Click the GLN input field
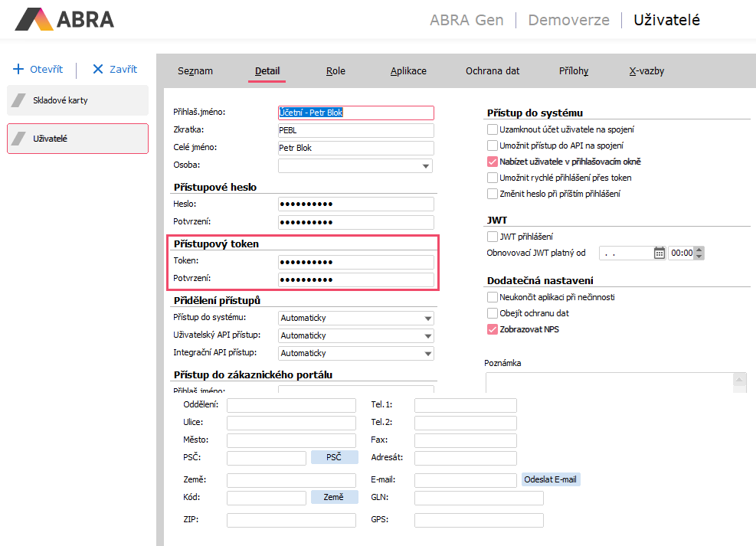The width and height of the screenshot is (756, 546). pos(479,498)
